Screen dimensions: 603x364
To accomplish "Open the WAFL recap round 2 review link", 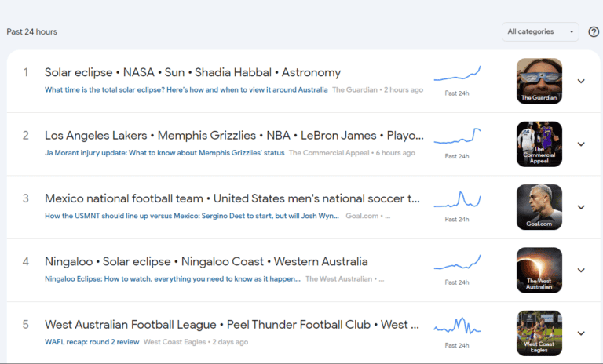I will (92, 342).
